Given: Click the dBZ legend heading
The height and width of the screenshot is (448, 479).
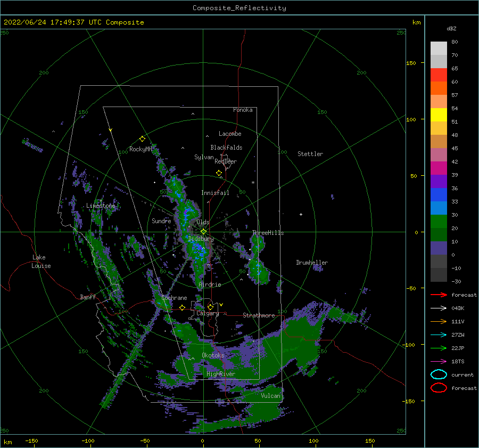Looking at the screenshot, I should [451, 29].
